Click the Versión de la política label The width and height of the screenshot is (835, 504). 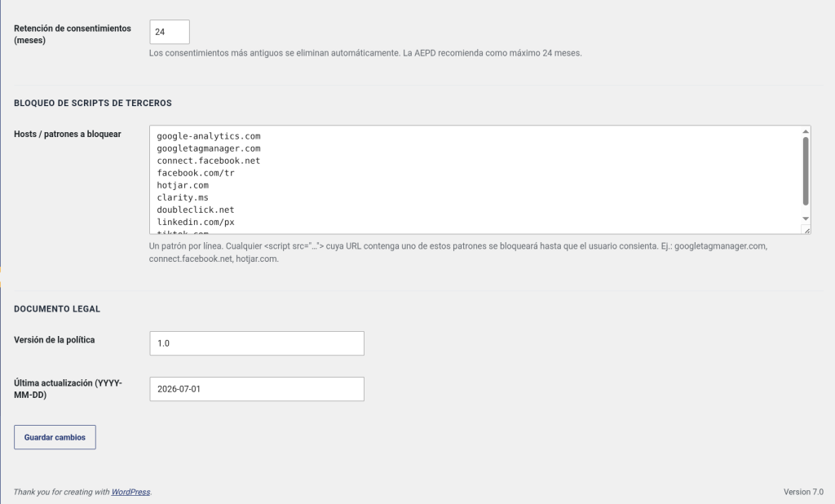(x=55, y=340)
